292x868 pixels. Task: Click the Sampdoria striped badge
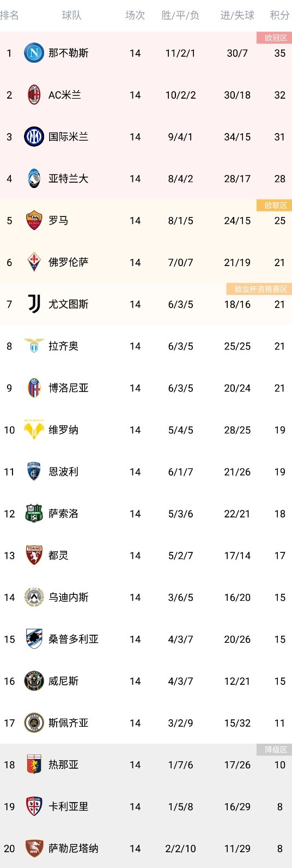(x=34, y=639)
